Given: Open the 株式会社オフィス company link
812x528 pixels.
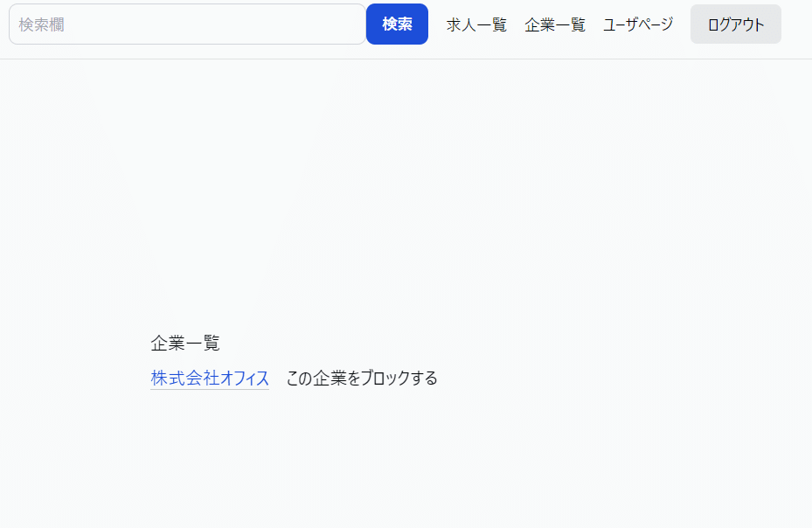Looking at the screenshot, I should click(x=210, y=379).
